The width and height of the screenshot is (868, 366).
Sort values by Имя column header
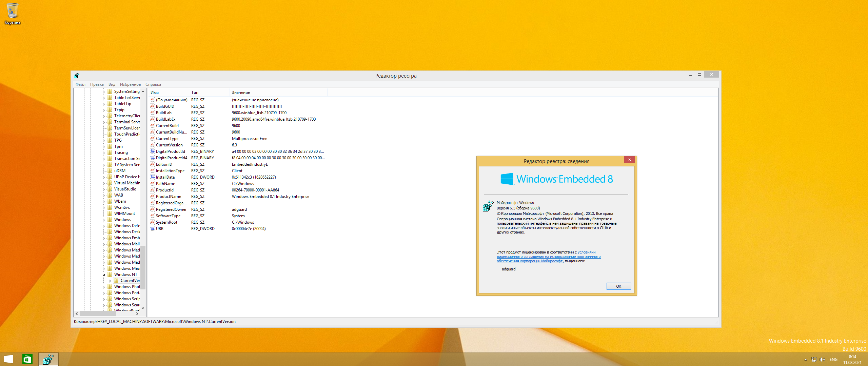pos(169,92)
